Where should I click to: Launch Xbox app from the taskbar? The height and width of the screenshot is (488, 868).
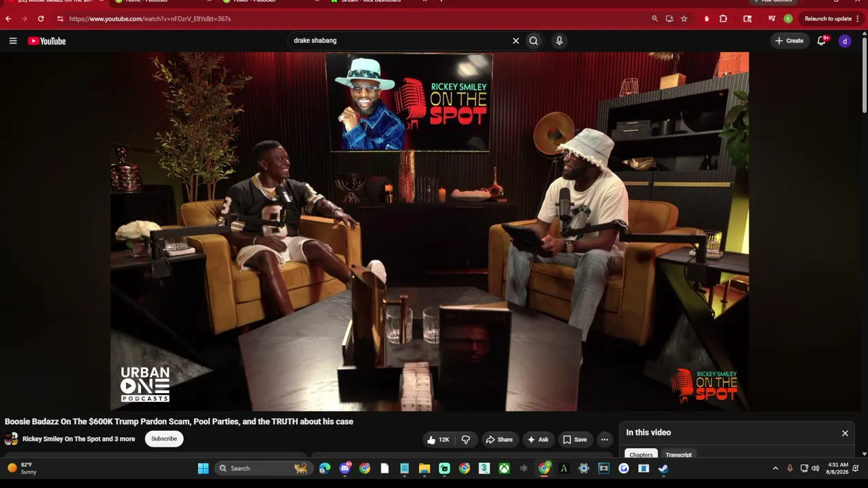click(504, 468)
